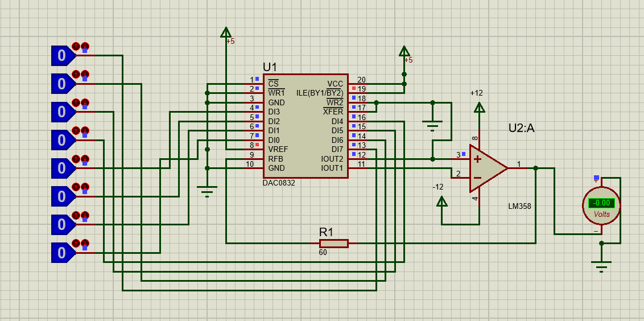Screen dimensions: 644x321
Task: Click the ILE(BY1/BY2) pin name
Action: pos(320,93)
